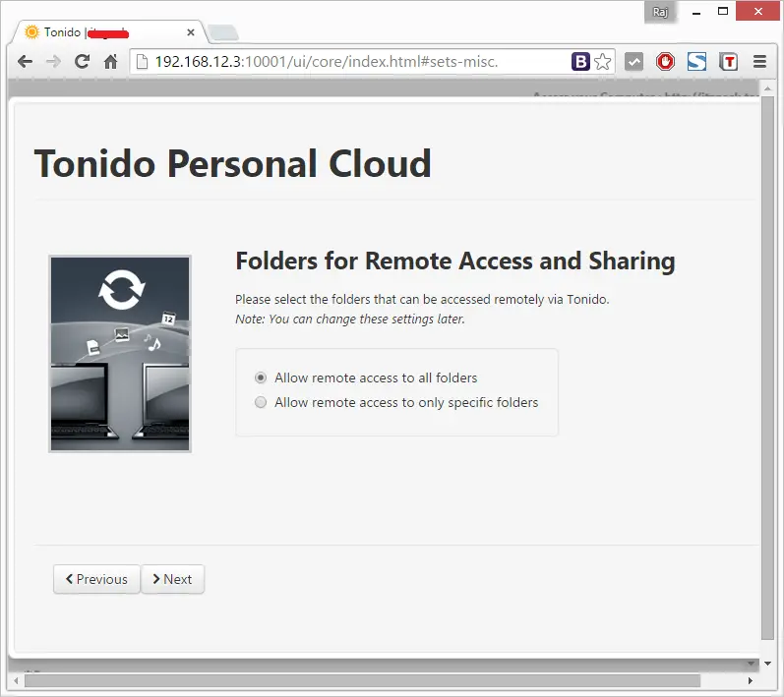
Task: Click the Tonido Personal Cloud heading
Action: click(232, 164)
